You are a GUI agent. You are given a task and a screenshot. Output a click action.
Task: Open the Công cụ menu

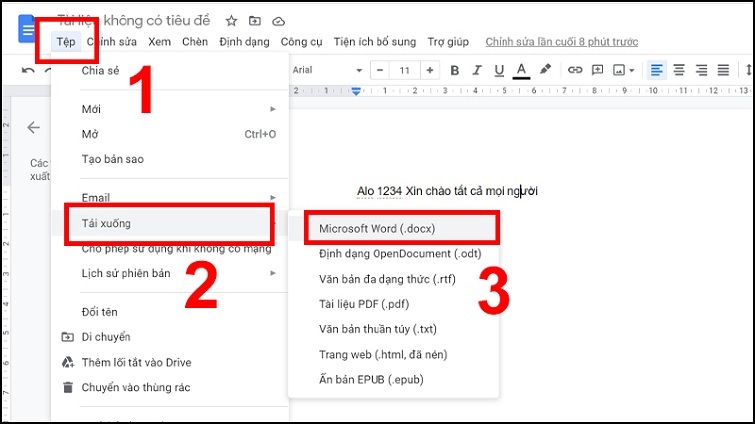301,42
